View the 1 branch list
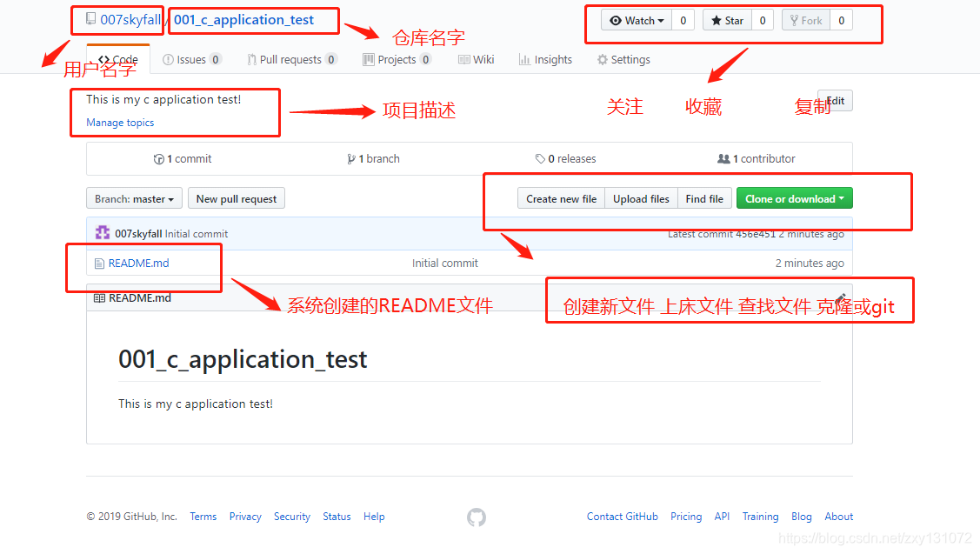This screenshot has width=980, height=554. [x=373, y=159]
